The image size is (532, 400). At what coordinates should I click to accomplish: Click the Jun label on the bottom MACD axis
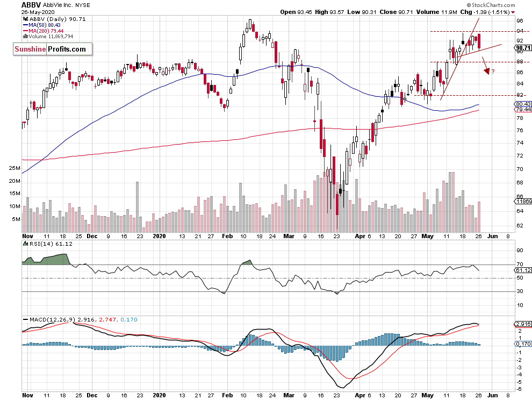coord(493,395)
